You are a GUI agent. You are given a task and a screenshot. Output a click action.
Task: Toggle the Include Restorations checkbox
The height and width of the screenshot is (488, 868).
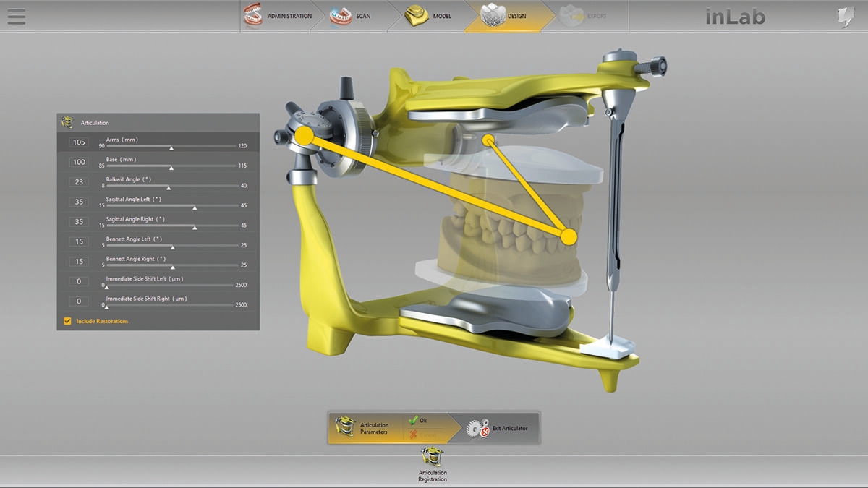pos(68,321)
